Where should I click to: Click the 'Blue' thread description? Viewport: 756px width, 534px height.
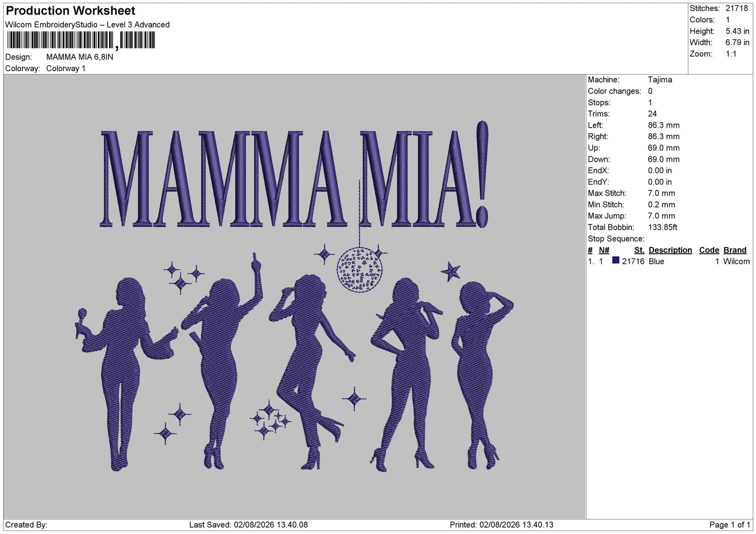tap(657, 262)
